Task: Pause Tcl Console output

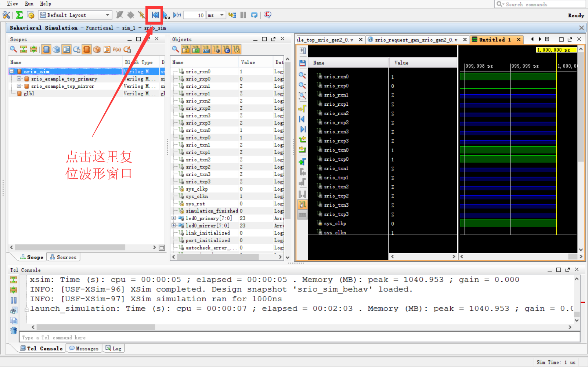Action: click(x=14, y=300)
